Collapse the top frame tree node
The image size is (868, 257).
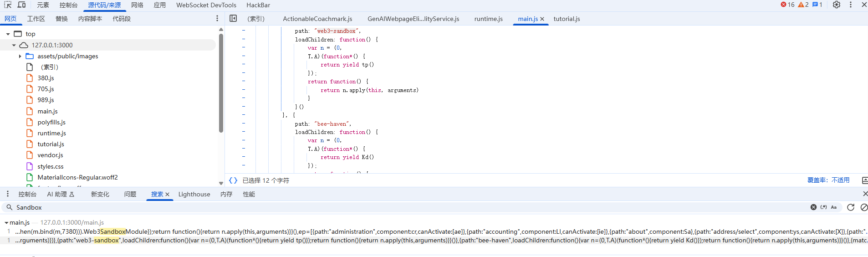pyautogui.click(x=8, y=34)
